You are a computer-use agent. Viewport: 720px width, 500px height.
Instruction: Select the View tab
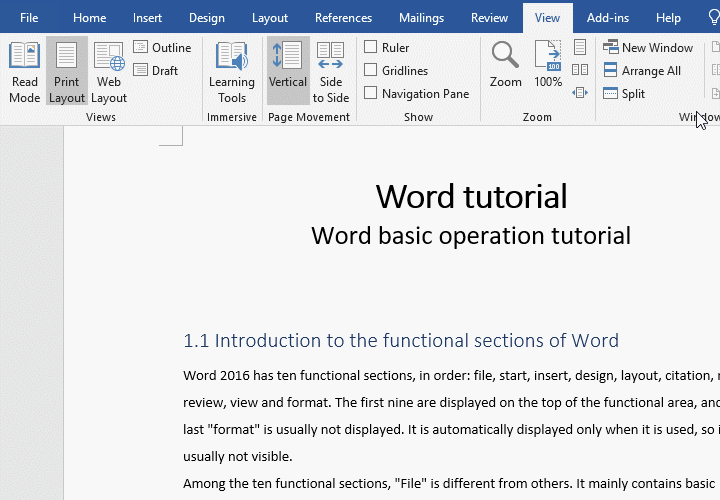coord(547,17)
